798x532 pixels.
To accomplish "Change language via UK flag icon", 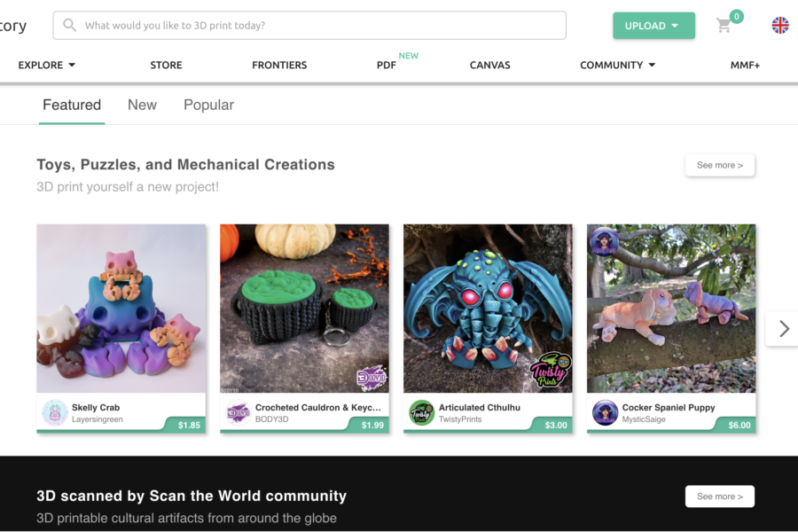I will point(780,26).
